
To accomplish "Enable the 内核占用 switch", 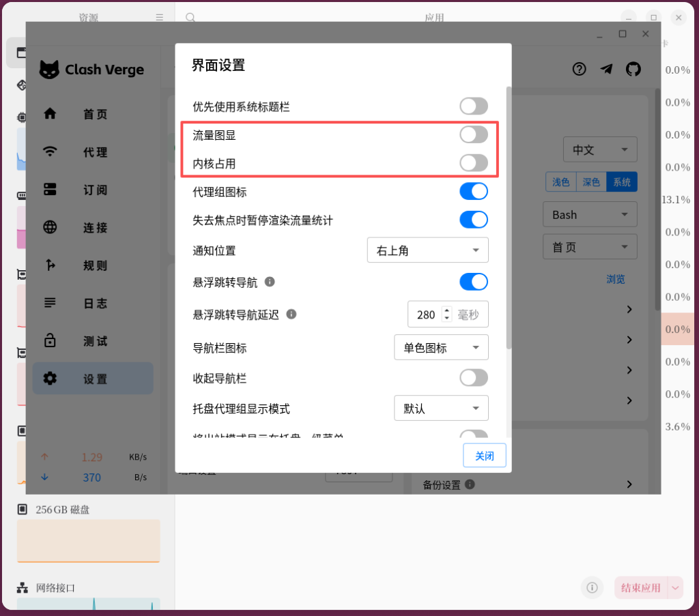I will [474, 163].
